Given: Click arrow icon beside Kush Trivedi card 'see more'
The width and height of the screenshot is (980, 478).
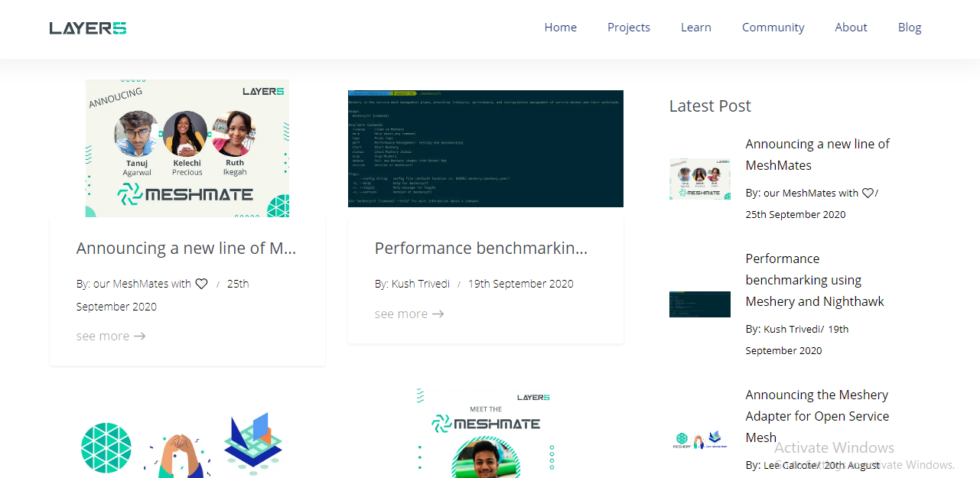Looking at the screenshot, I should point(438,314).
